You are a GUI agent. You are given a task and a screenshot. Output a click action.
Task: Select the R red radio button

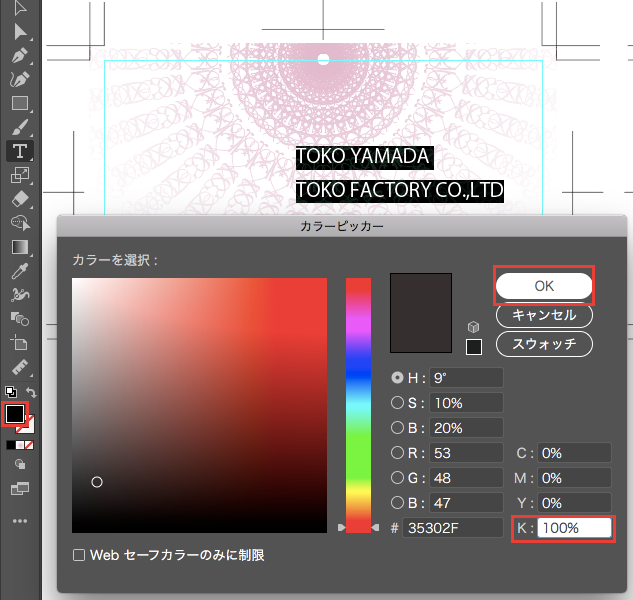(397, 452)
